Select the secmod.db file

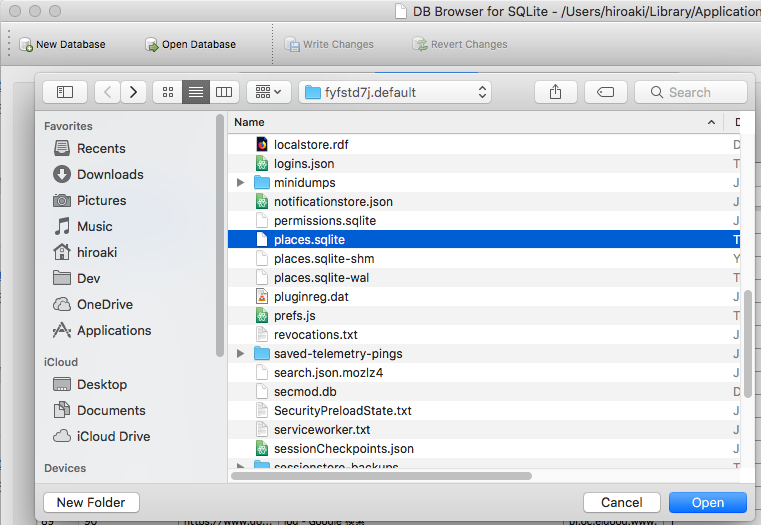click(x=484, y=392)
